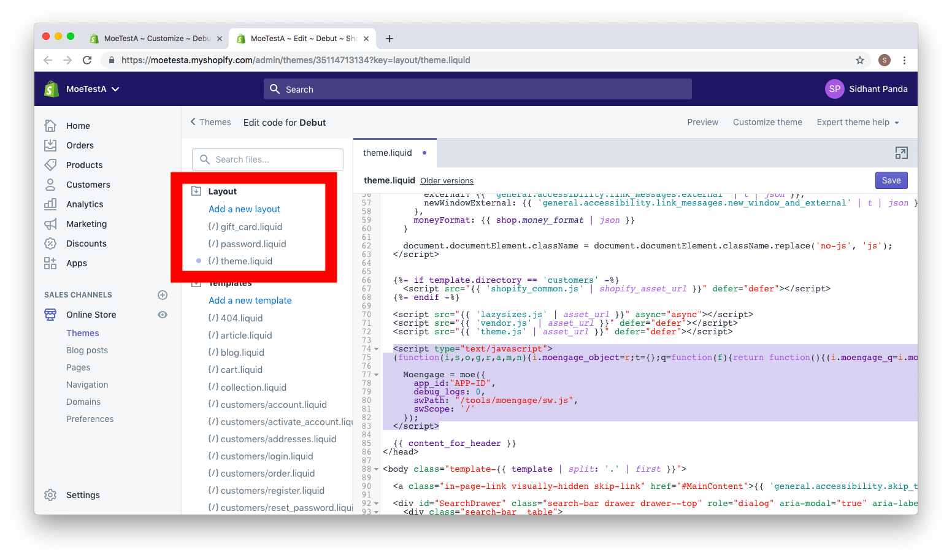Image resolution: width=952 pixels, height=560 pixels.
Task: Click Preview link
Action: coord(702,122)
